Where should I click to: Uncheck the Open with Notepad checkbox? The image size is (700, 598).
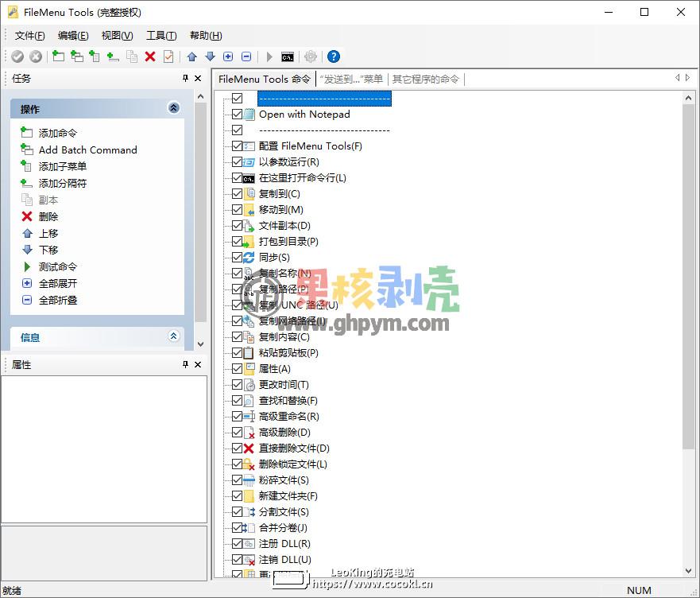(237, 114)
